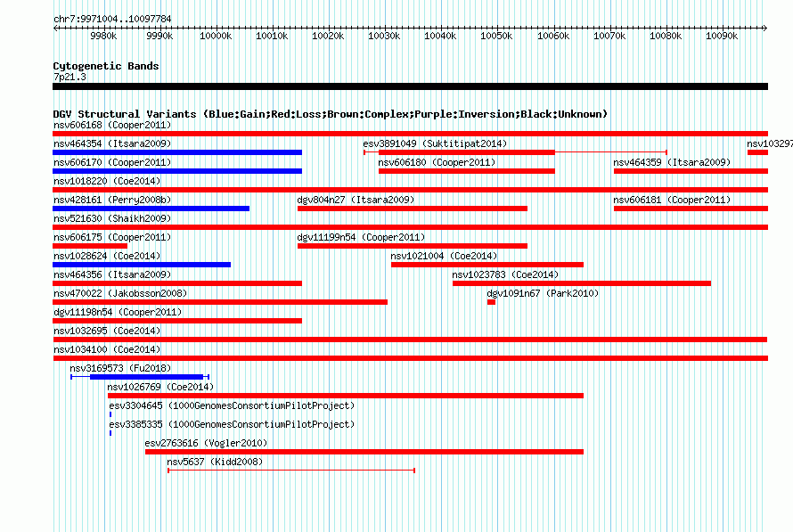The height and width of the screenshot is (532, 793).
Task: Open the nsv1028624 (Coe2014) gain label
Action: pyautogui.click(x=107, y=256)
